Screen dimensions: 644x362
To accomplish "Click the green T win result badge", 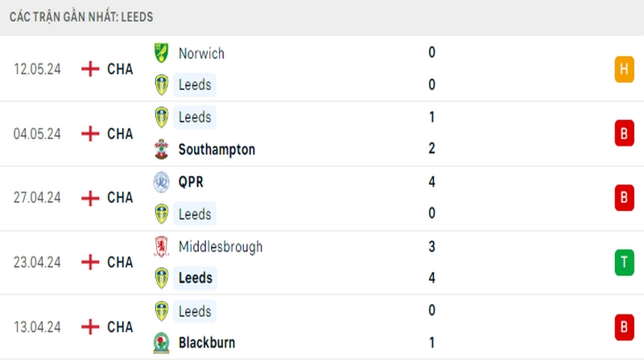I will pos(625,262).
